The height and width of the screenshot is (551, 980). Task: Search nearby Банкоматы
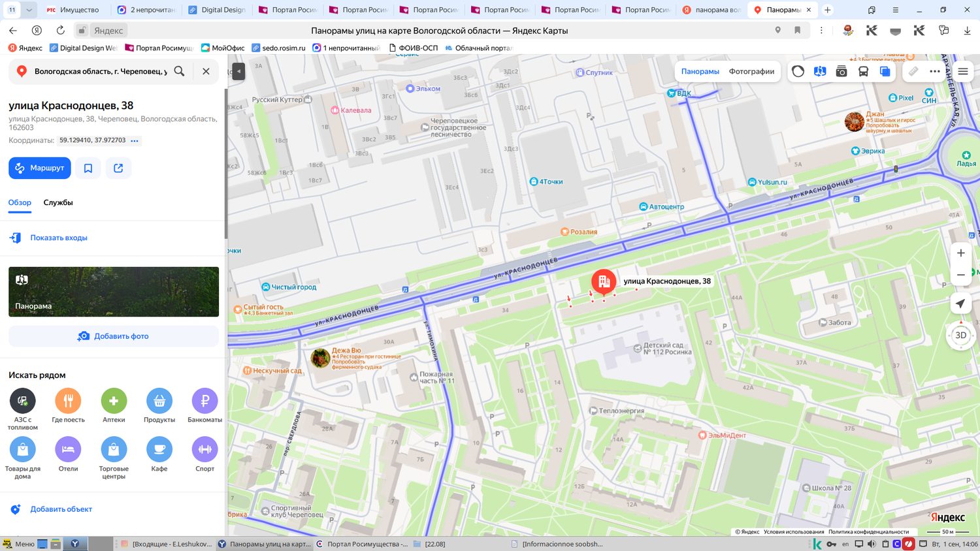tap(204, 405)
